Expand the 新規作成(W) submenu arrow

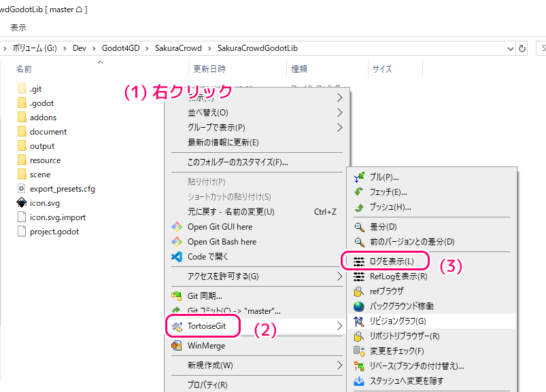tap(340, 366)
